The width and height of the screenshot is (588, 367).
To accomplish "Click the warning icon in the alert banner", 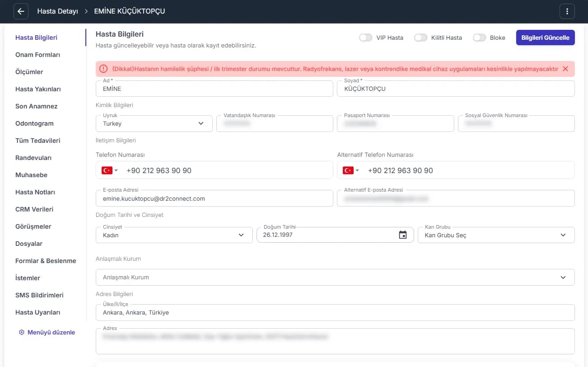I will (103, 69).
